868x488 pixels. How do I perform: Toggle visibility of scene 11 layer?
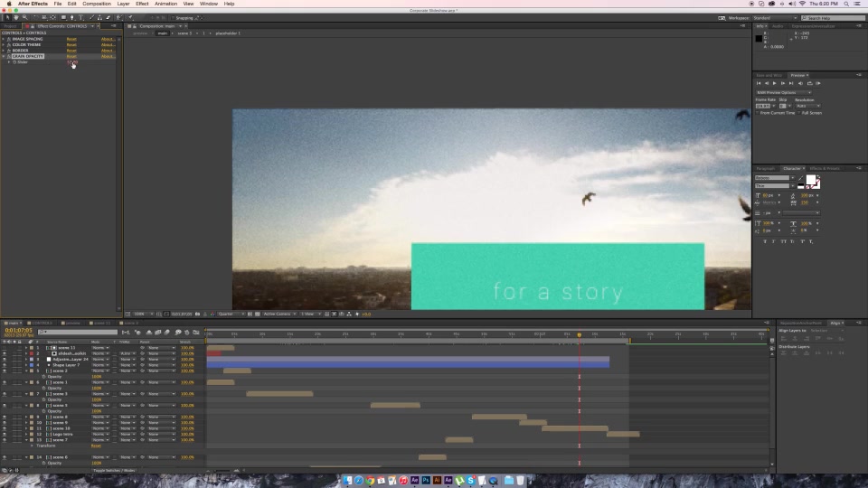point(5,347)
